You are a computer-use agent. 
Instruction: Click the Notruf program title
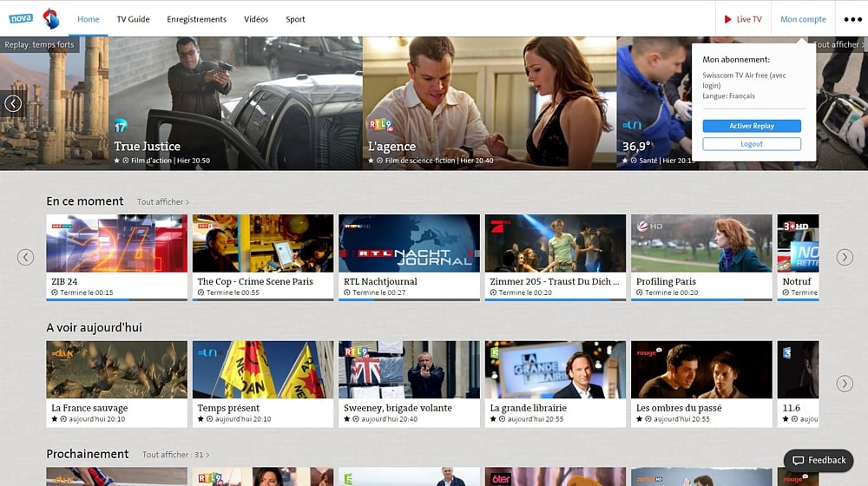pos(797,281)
